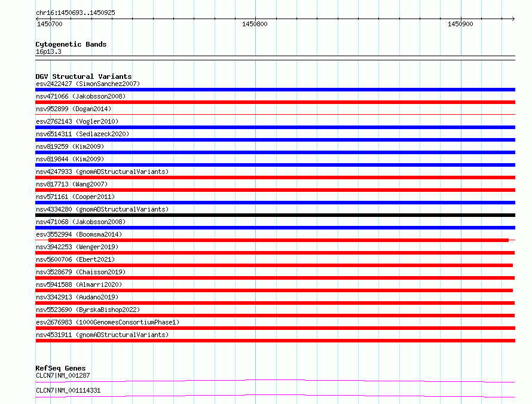Select the red bar under nsv817713
This screenshot has width=532, height=404.
click(x=275, y=190)
